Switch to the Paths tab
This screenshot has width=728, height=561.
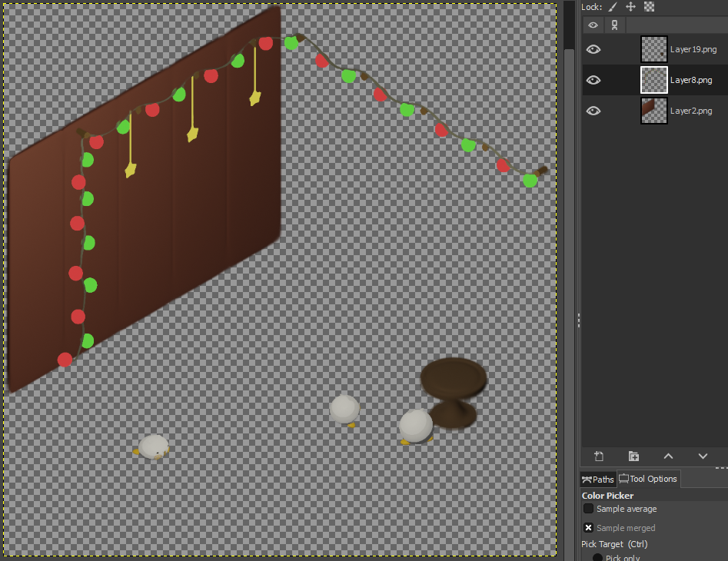point(598,480)
